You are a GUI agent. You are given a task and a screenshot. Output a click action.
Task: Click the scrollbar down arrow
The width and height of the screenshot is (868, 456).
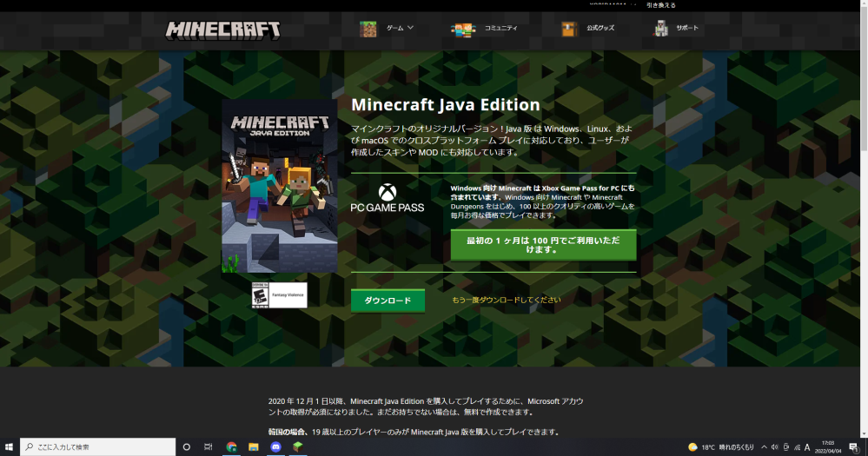pyautogui.click(x=865, y=434)
